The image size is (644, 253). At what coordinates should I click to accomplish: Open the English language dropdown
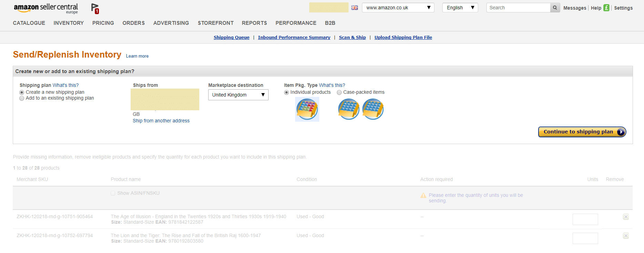pos(460,8)
